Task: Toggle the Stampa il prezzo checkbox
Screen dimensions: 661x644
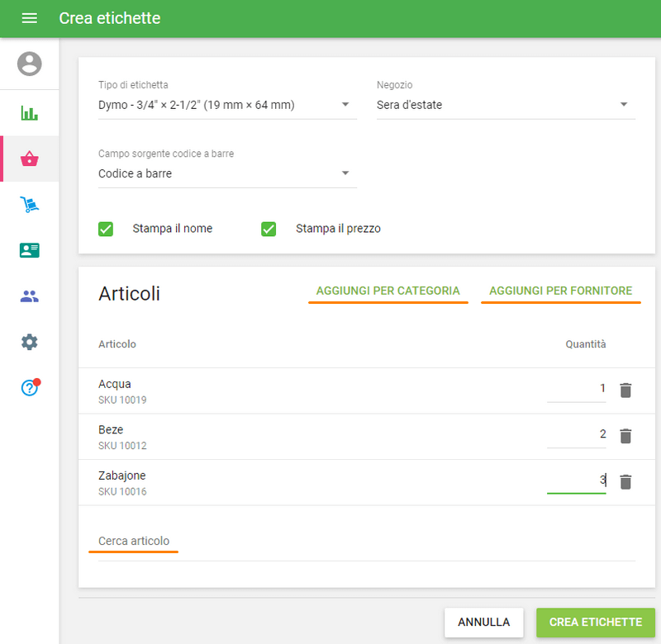Action: point(269,229)
